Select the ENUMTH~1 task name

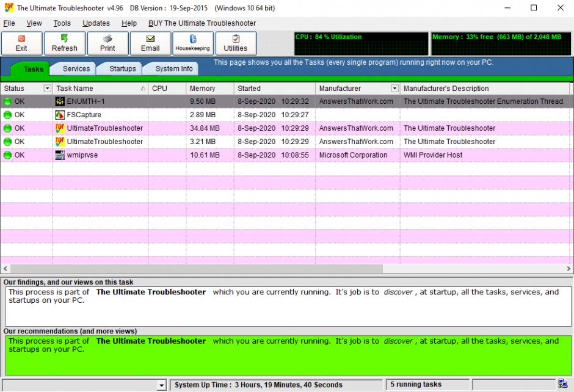click(x=85, y=101)
